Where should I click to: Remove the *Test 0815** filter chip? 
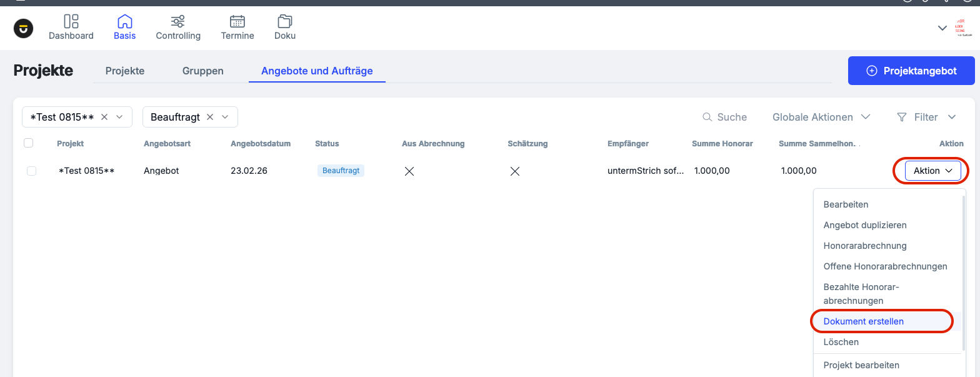click(x=104, y=117)
